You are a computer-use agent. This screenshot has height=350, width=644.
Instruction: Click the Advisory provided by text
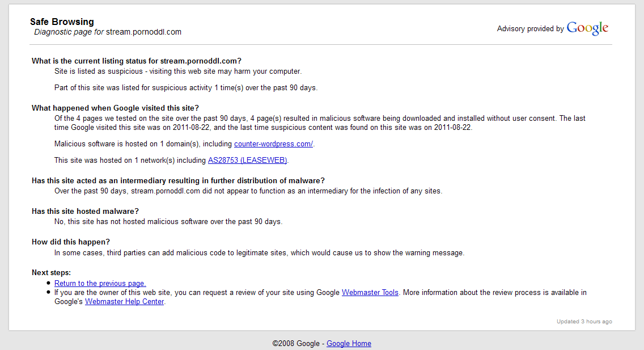click(x=530, y=29)
